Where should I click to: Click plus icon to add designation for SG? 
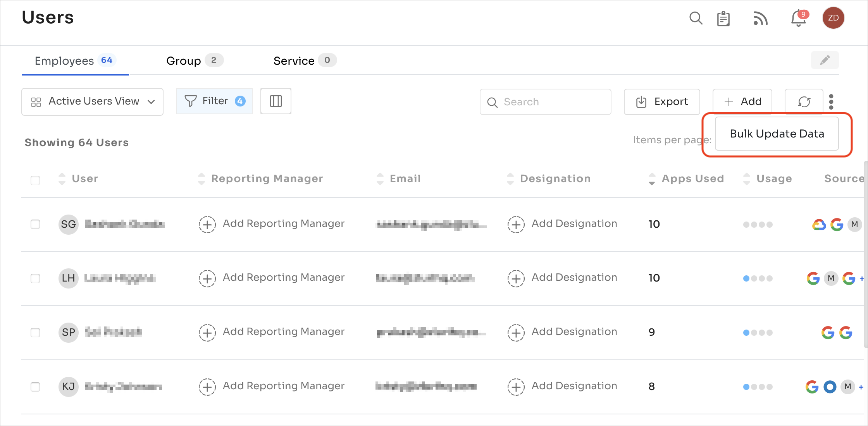[516, 224]
